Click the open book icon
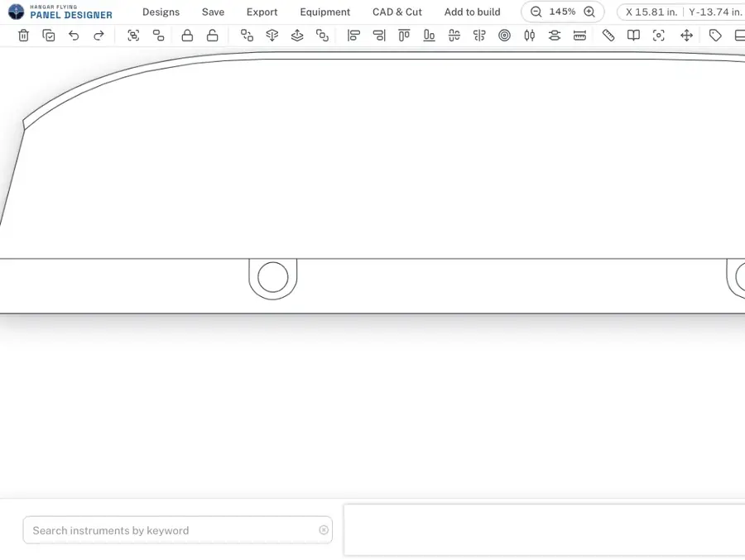 (x=633, y=36)
